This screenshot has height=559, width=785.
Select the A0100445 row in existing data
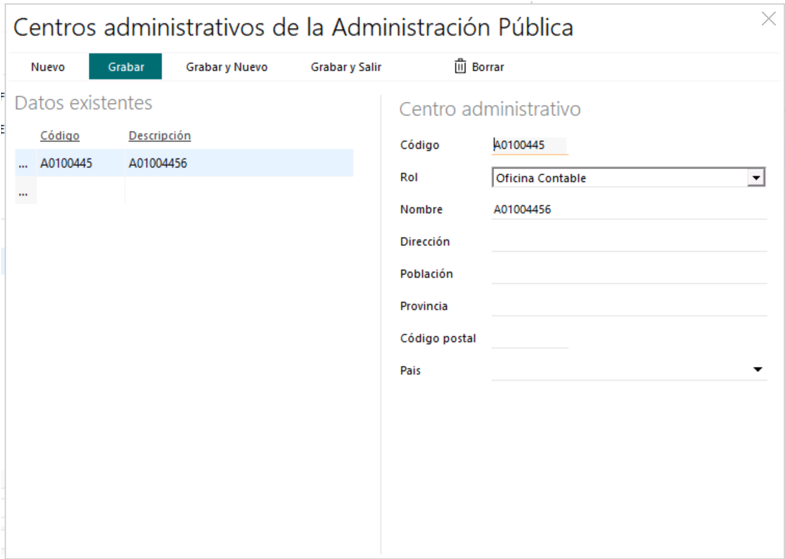[67, 163]
